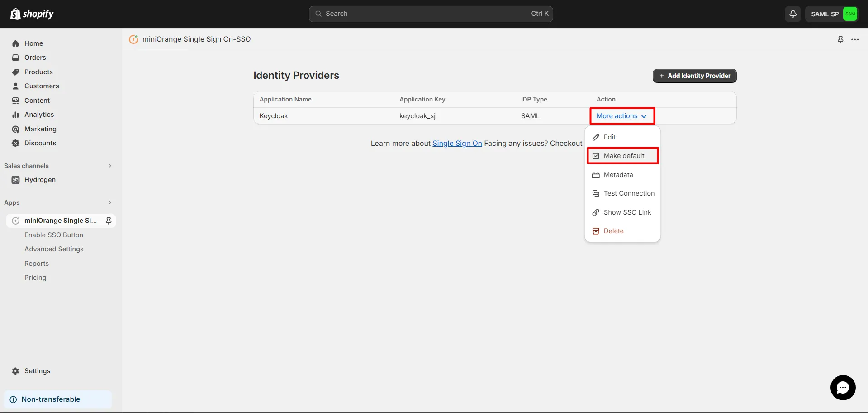Viewport: 868px width, 413px height.
Task: Open Enable SSO Button page
Action: [x=54, y=235]
